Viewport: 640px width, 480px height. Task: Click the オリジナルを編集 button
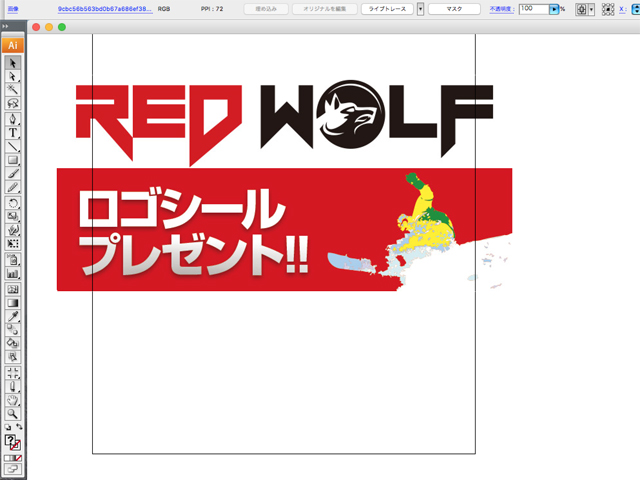[x=324, y=9]
